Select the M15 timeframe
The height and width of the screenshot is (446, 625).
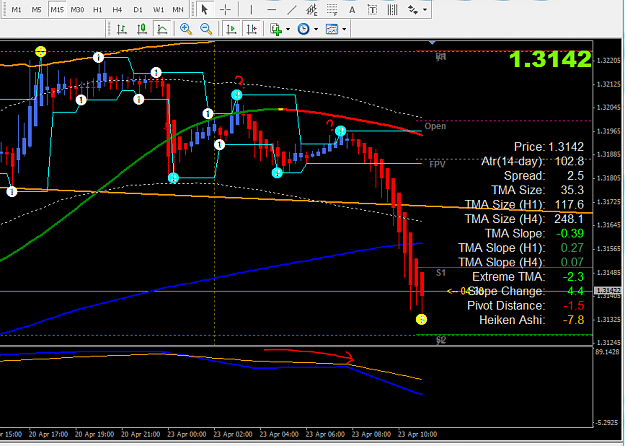(x=57, y=10)
